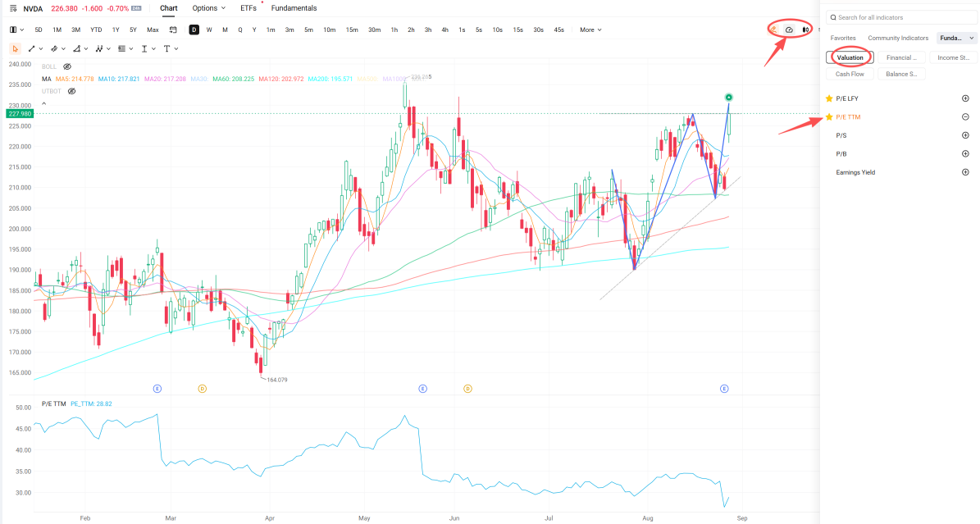Click the drawing pen icon in top-right toolbar
The height and width of the screenshot is (524, 980).
click(x=773, y=30)
